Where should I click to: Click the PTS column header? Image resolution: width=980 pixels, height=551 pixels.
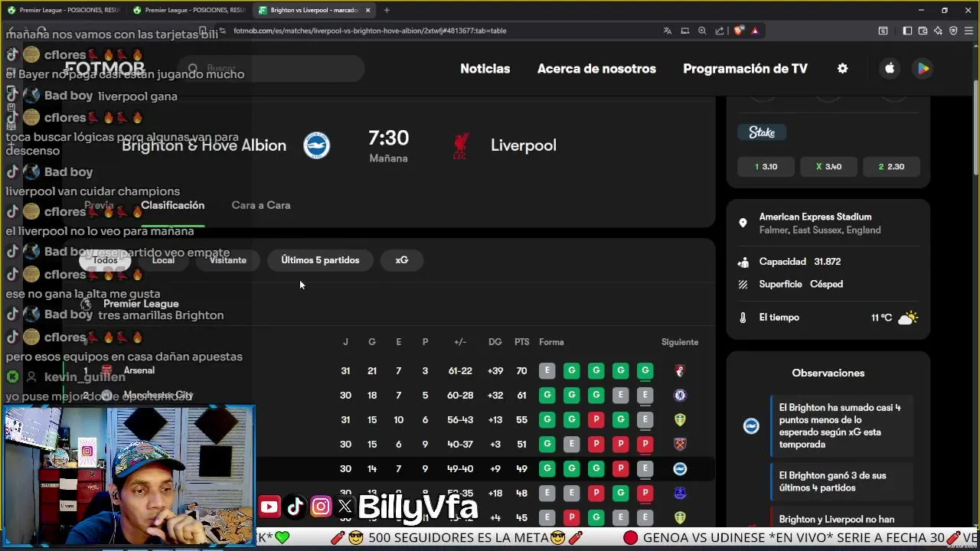[521, 342]
